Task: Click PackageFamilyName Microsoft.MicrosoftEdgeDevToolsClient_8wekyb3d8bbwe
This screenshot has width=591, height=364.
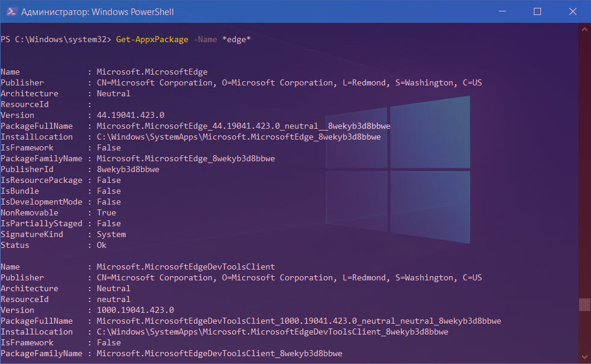Action: click(219, 354)
